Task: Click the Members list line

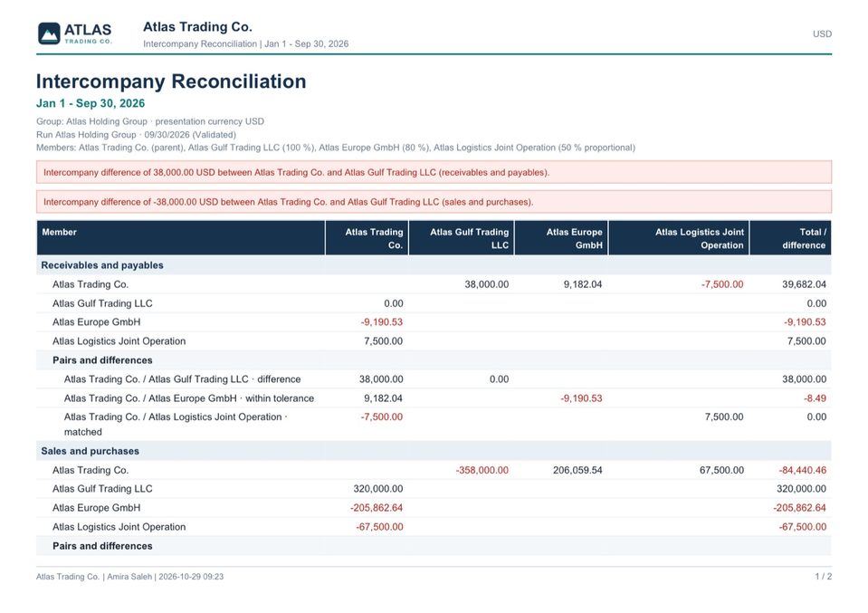Action: click(336, 148)
